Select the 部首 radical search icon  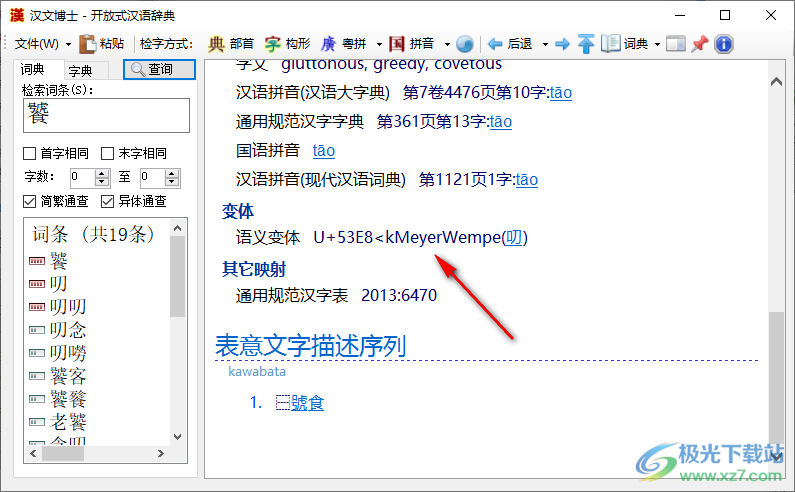216,44
